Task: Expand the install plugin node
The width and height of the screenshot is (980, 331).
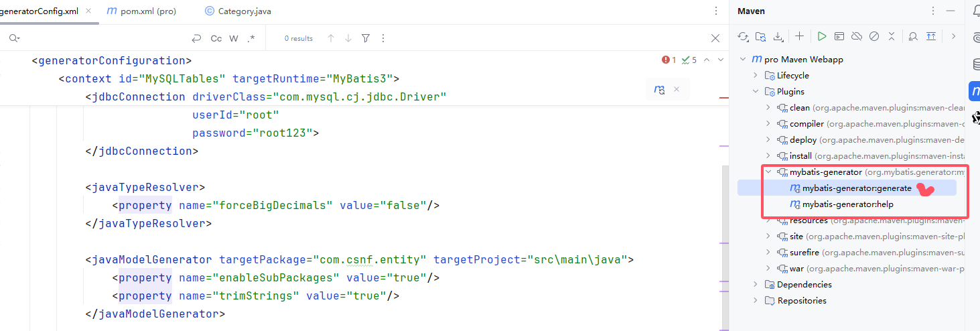Action: (x=768, y=156)
